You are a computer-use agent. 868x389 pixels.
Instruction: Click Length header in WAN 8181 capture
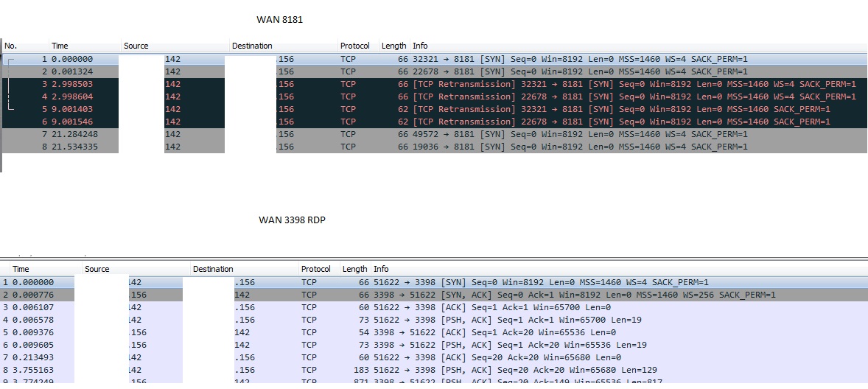click(x=394, y=46)
